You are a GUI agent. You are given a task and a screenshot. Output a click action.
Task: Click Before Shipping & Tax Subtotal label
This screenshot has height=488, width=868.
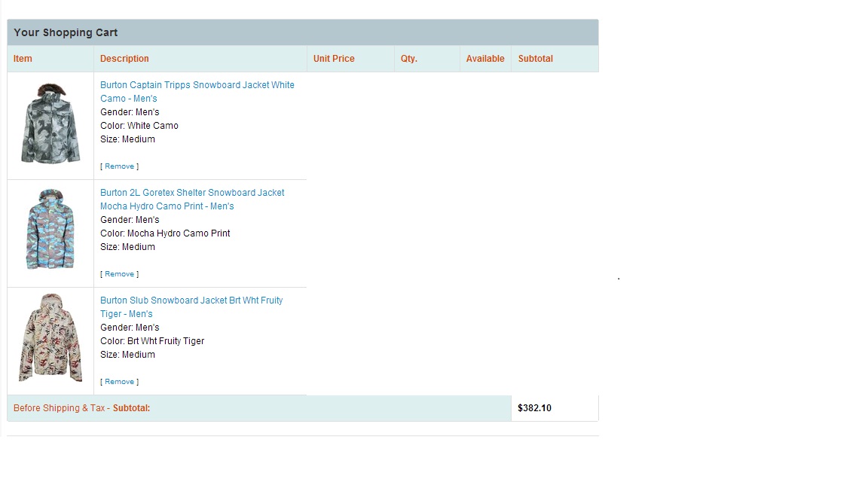pos(82,408)
